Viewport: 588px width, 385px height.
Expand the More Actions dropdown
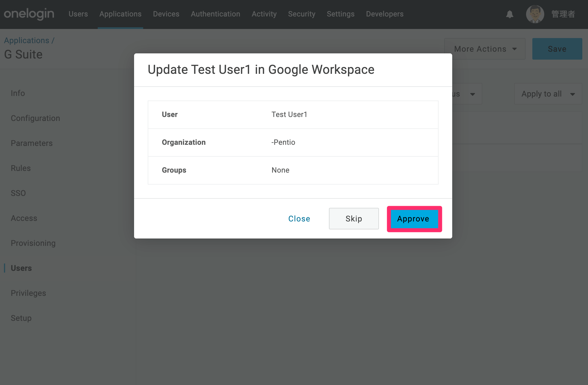tap(485, 49)
